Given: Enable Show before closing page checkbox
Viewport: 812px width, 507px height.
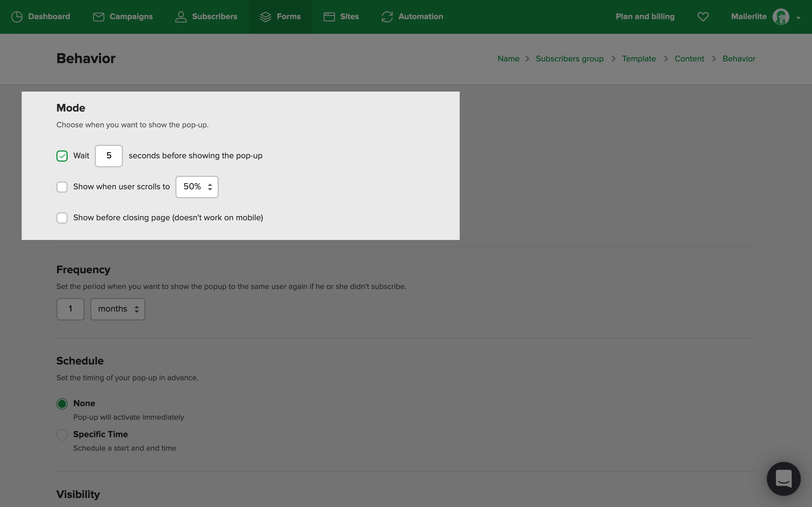Looking at the screenshot, I should point(62,218).
